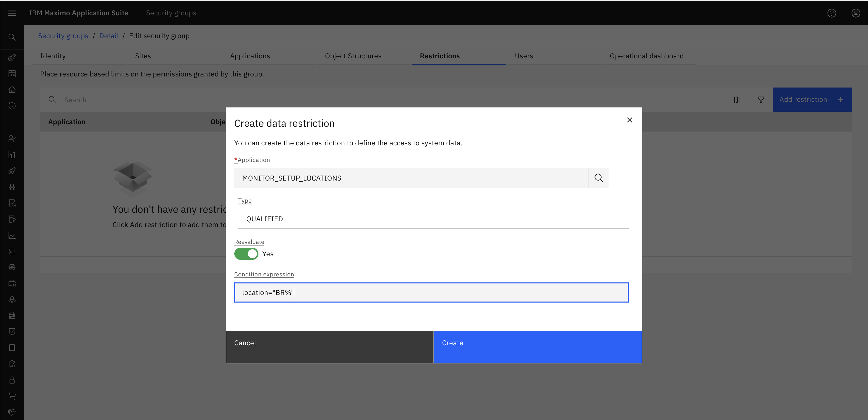This screenshot has width=868, height=420.
Task: Close the Create data restriction dialog
Action: point(629,120)
